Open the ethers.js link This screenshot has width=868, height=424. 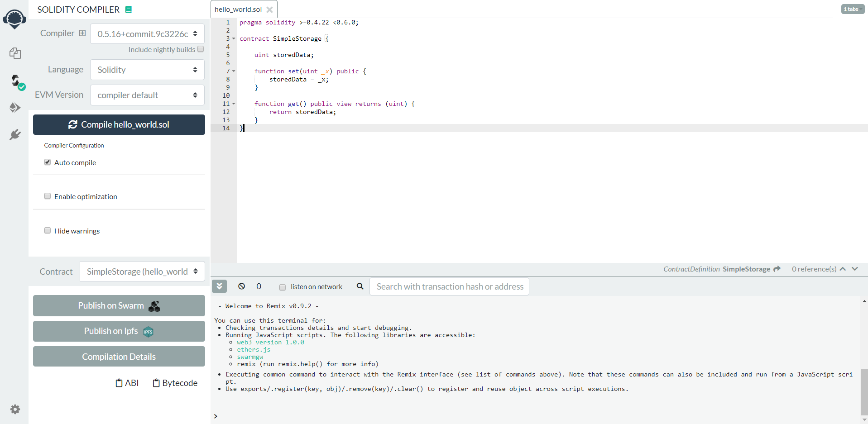click(254, 349)
